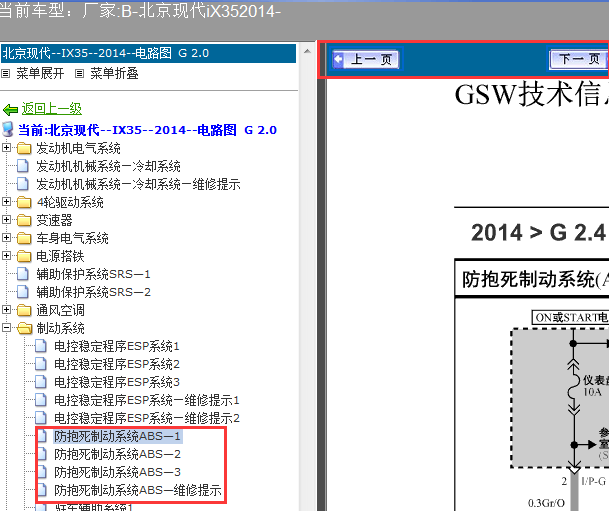Collapse the 制动系统 folder
The width and height of the screenshot is (609, 511).
coord(6,328)
